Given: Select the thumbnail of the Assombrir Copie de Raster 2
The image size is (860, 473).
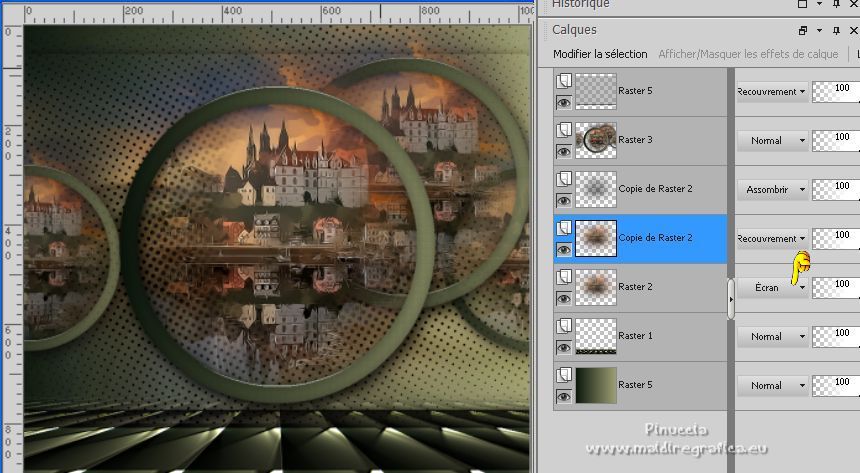Looking at the screenshot, I should tap(596, 189).
